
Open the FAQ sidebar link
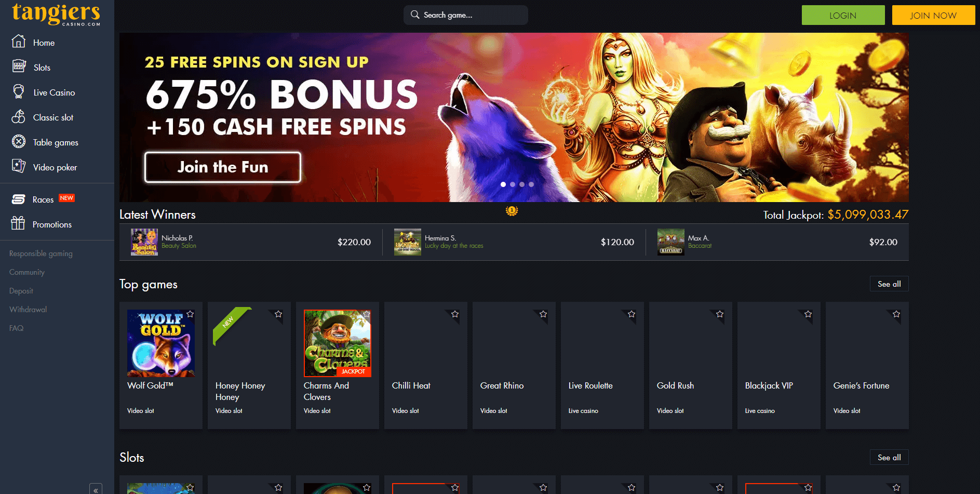coord(17,328)
